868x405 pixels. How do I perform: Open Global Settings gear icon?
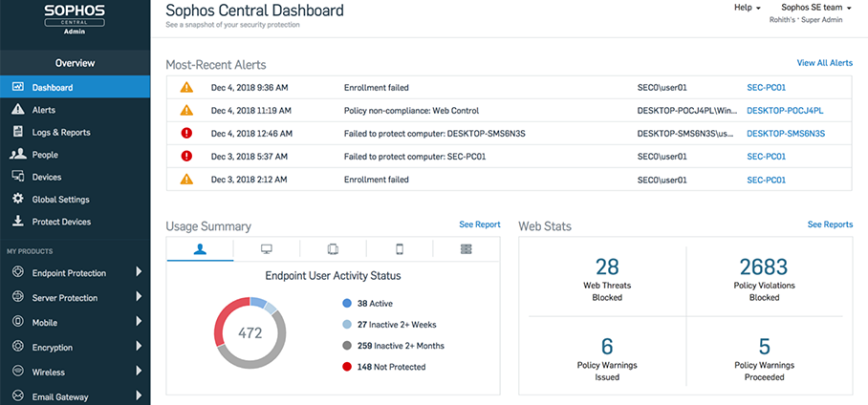pyautogui.click(x=17, y=199)
